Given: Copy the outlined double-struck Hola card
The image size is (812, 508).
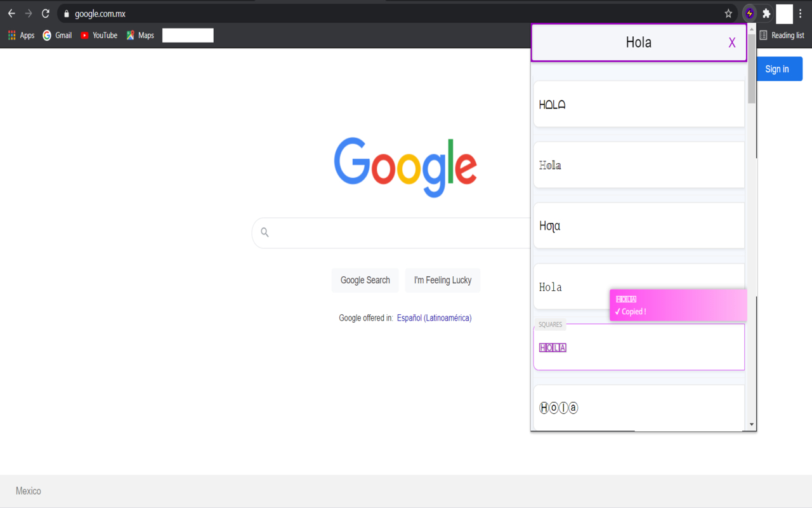Looking at the screenshot, I should pos(639,165).
